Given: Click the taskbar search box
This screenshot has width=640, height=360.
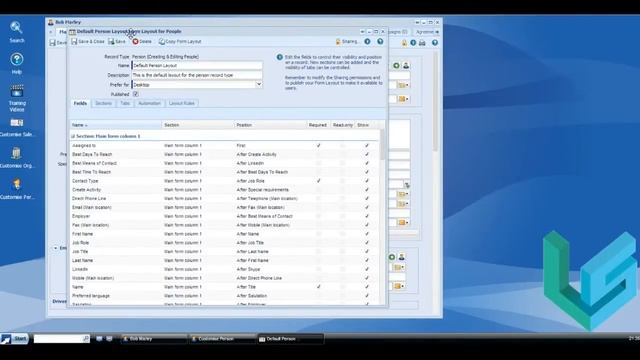Looking at the screenshot, I should pos(62,338).
